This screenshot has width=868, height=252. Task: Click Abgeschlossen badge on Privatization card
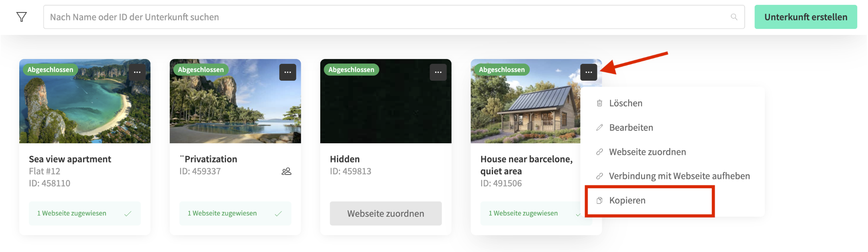(201, 69)
